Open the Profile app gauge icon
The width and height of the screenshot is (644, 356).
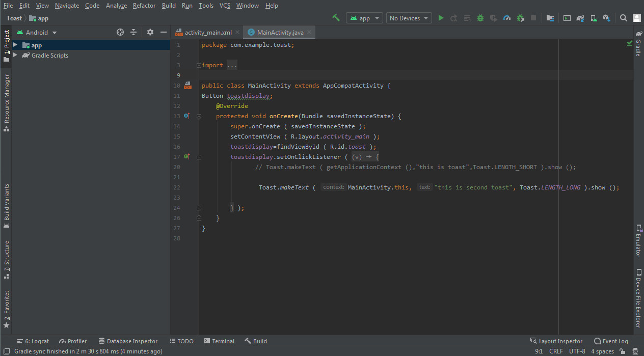[507, 18]
